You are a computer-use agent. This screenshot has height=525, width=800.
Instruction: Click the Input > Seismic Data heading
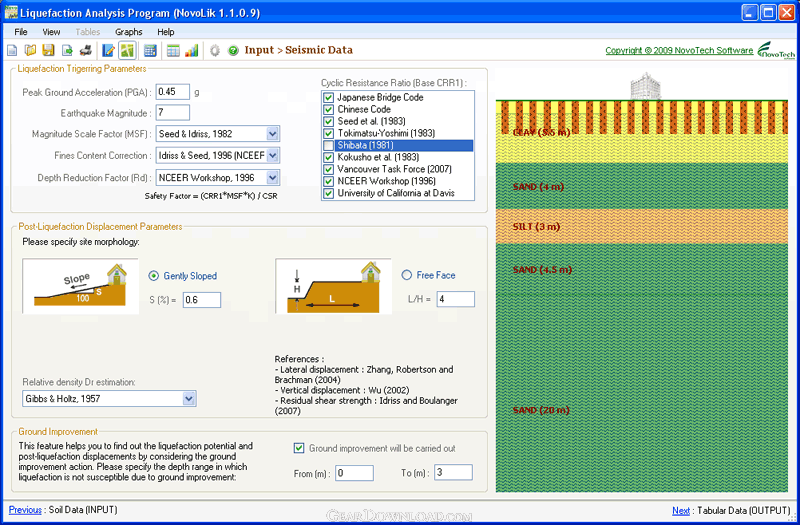[298, 50]
